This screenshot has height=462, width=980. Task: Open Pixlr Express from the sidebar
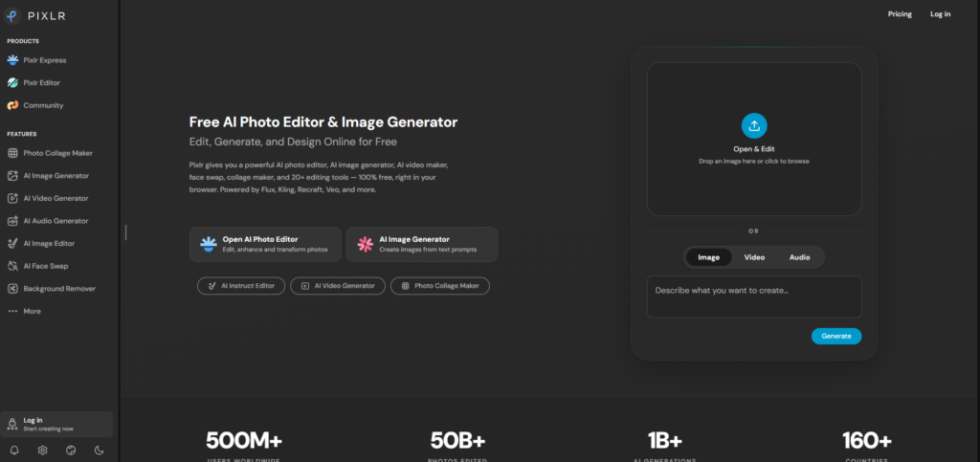[36, 60]
